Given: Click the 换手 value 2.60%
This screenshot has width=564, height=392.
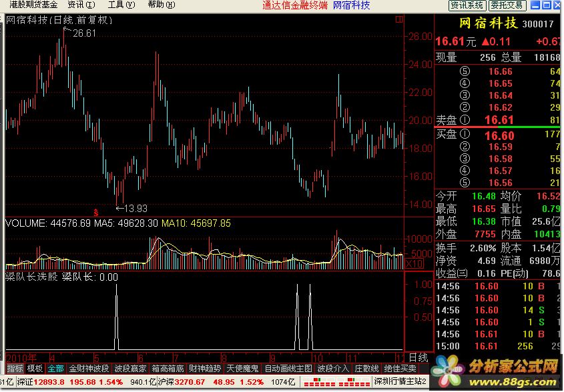Looking at the screenshot, I should [x=483, y=248].
